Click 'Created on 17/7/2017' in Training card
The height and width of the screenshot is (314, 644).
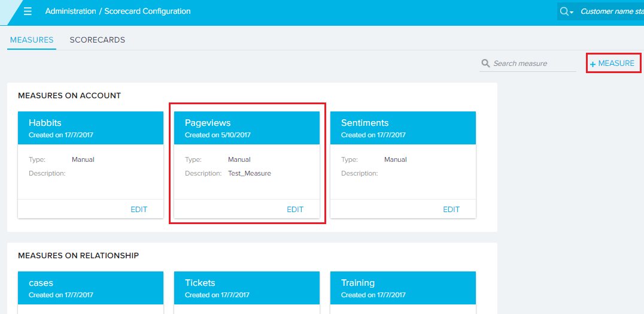coord(373,295)
